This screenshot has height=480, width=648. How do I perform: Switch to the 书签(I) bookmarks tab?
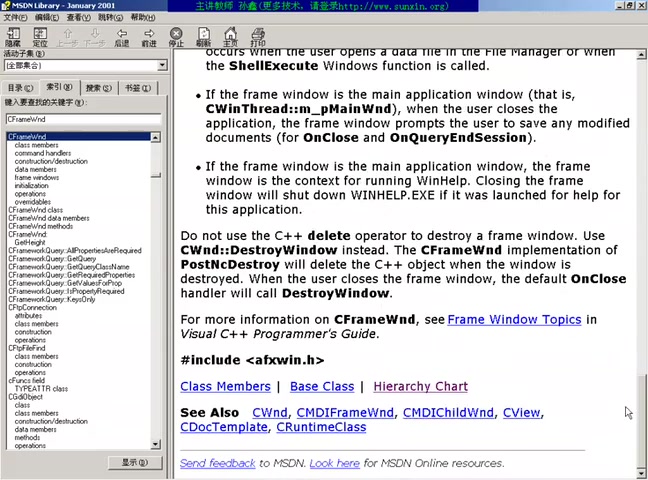[x=138, y=88]
